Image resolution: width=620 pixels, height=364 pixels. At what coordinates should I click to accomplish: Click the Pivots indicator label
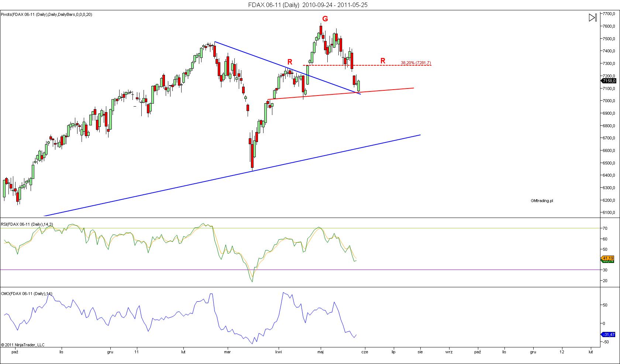click(46, 14)
